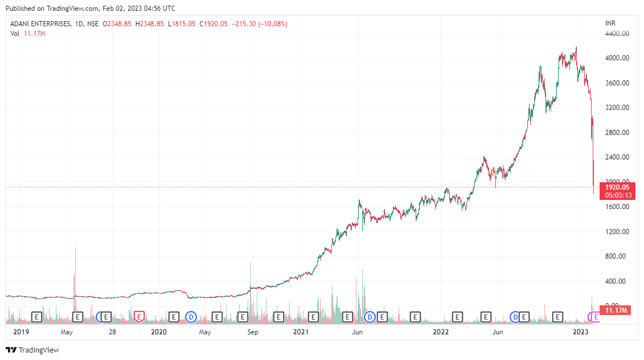Click the 3200.00 price axis label
This screenshot has width=644, height=360.
[617, 107]
